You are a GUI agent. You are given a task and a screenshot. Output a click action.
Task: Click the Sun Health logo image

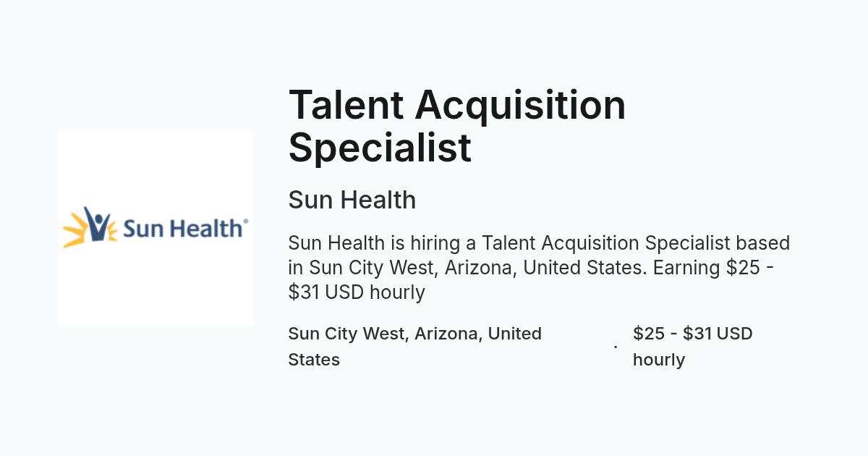tap(156, 228)
